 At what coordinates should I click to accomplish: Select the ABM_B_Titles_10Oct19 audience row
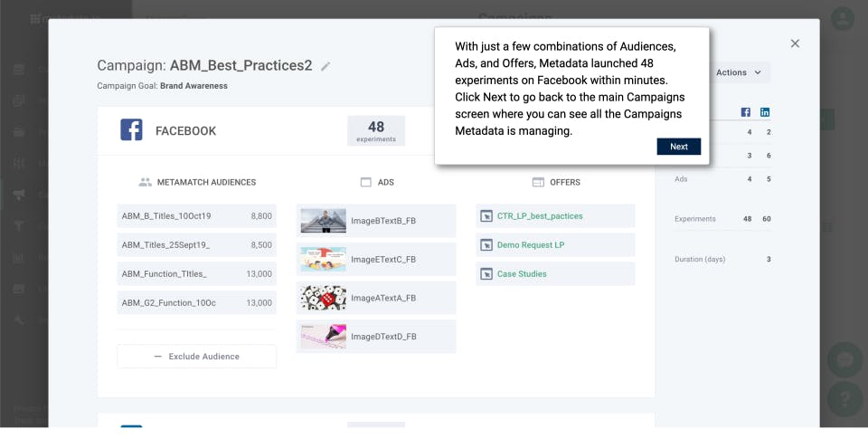point(196,216)
